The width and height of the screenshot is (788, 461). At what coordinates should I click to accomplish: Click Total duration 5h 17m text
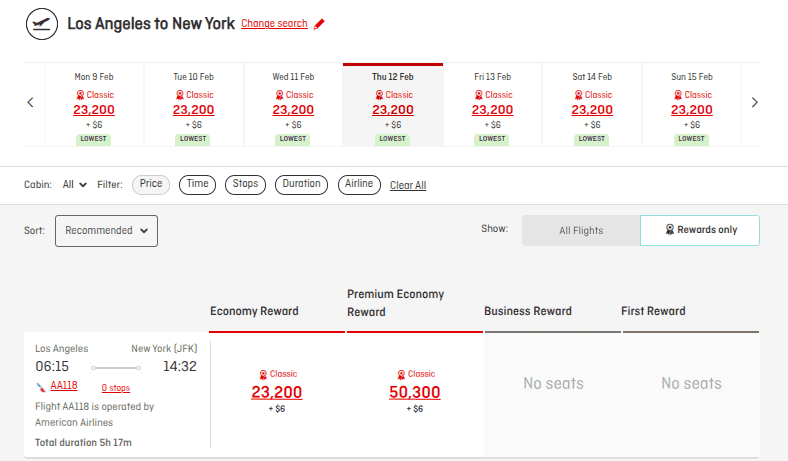[x=83, y=443]
